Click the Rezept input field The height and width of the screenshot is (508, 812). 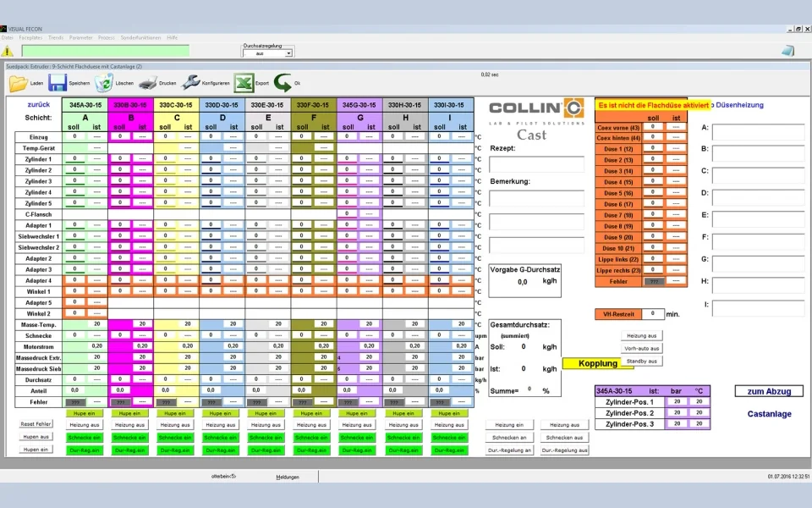click(x=536, y=165)
